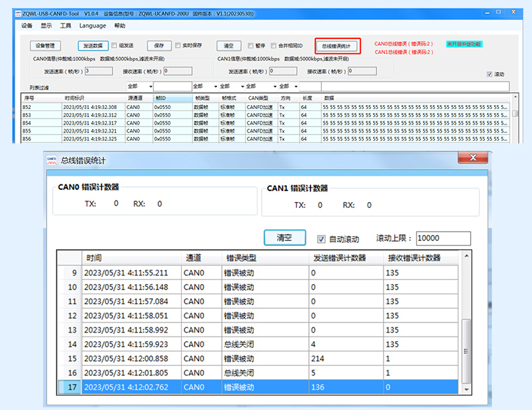Open the 工具 tools menu
The width and height of the screenshot is (532, 410).
65,26
